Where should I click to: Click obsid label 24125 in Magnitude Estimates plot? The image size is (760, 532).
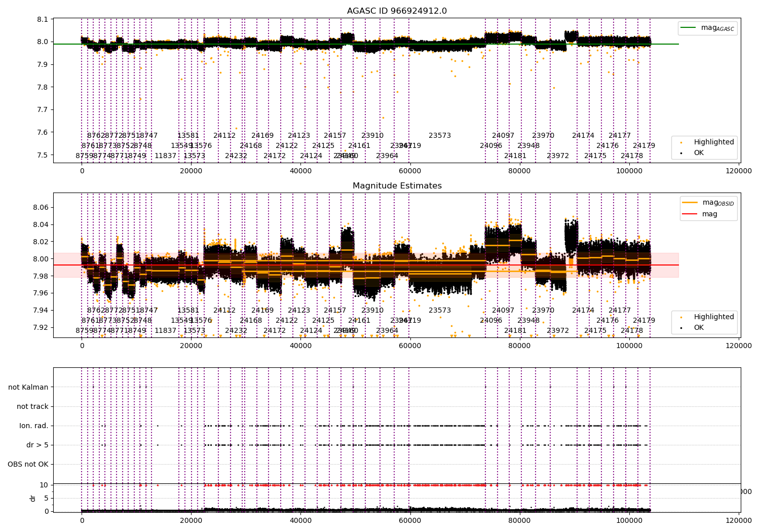click(323, 321)
